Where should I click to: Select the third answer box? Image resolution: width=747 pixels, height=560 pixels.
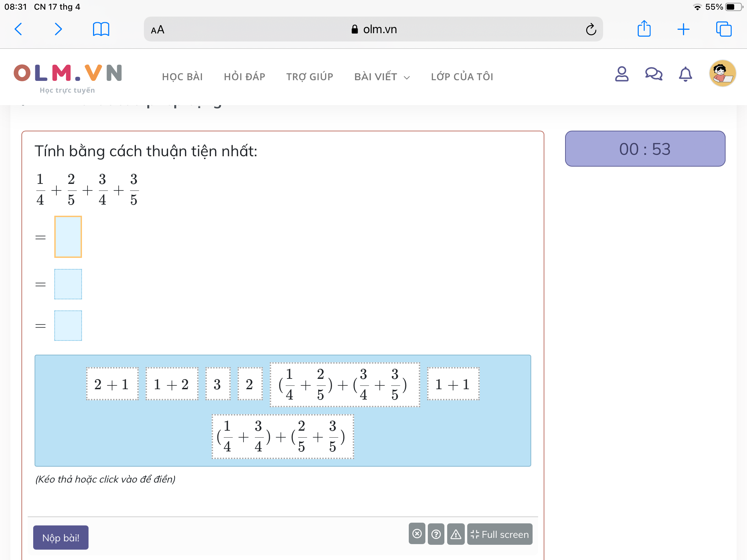coord(68,326)
